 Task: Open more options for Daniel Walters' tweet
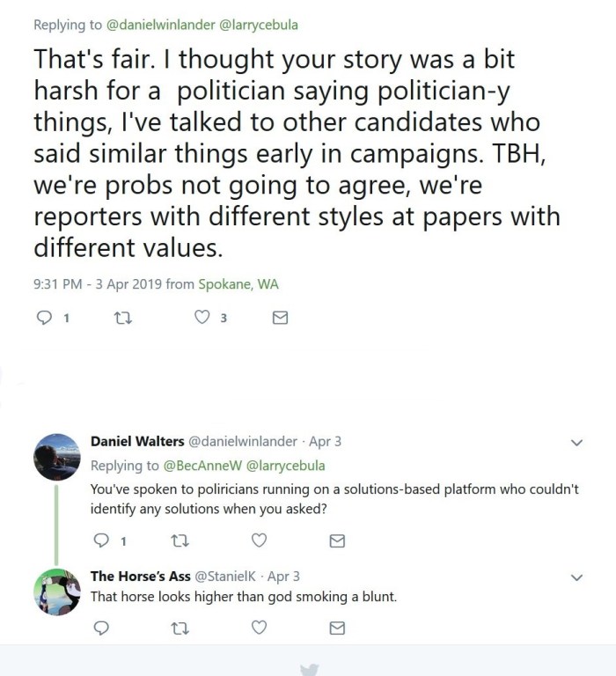tap(577, 442)
